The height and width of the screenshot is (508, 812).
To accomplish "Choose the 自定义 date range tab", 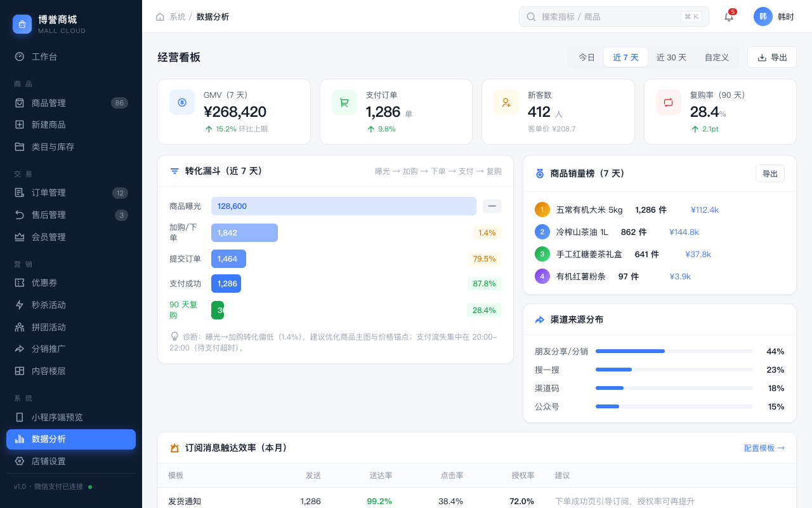I will (717, 57).
